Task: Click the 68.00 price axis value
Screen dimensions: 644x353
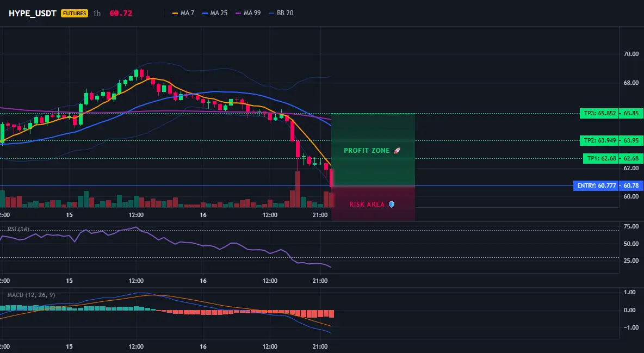Action: coord(631,83)
